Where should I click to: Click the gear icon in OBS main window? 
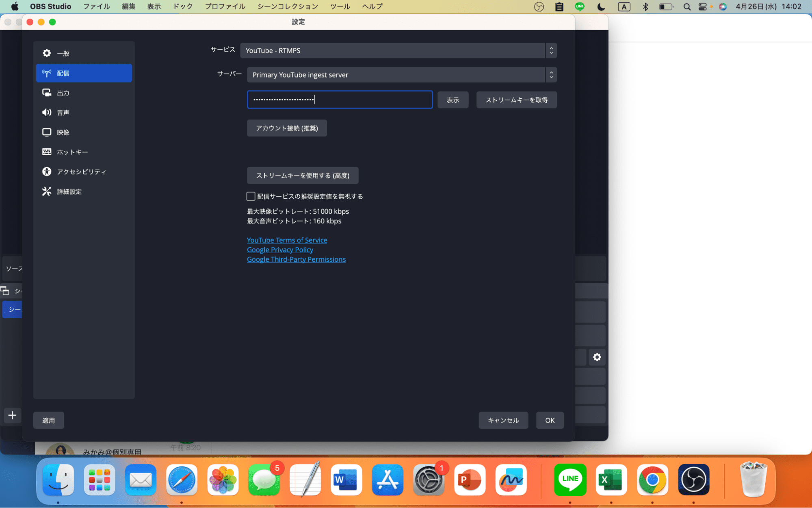point(597,357)
